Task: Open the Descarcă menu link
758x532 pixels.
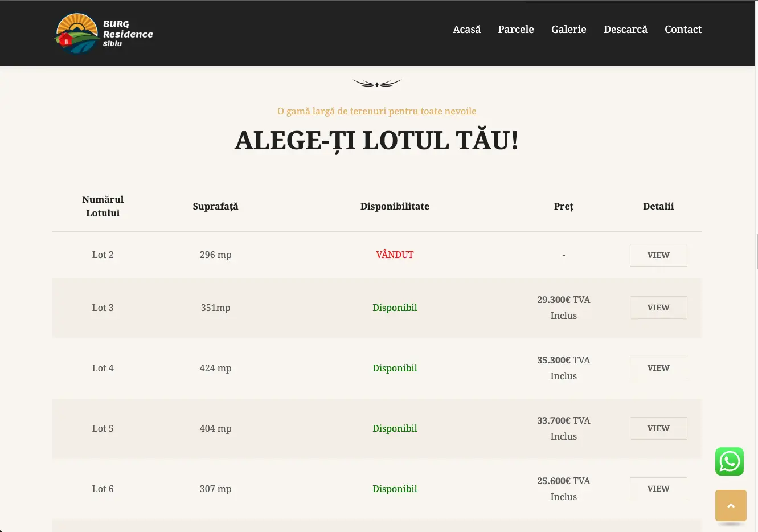Action: pos(625,30)
